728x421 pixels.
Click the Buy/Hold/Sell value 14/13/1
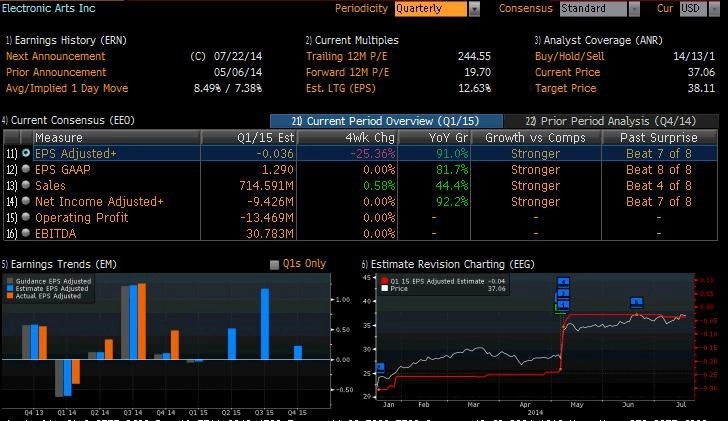[x=694, y=56]
